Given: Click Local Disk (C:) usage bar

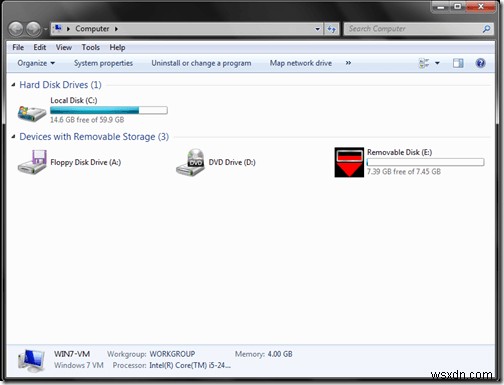Looking at the screenshot, I should (x=109, y=110).
